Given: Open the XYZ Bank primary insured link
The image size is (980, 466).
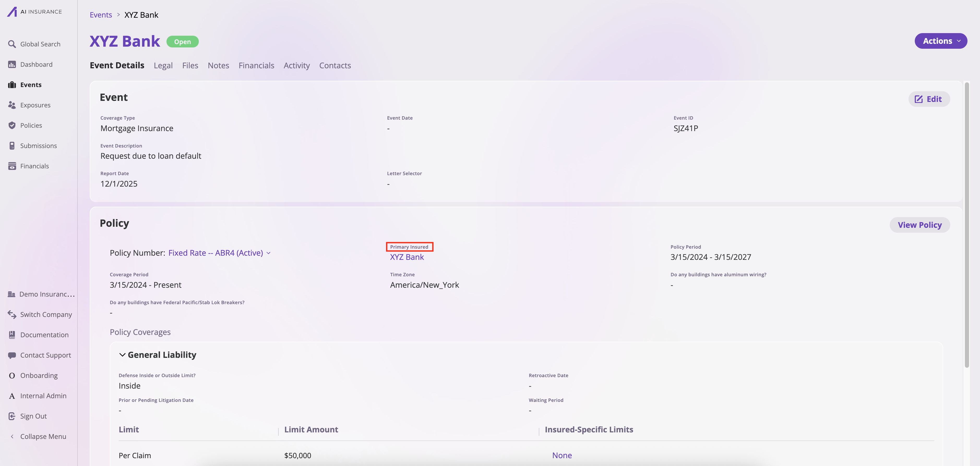Looking at the screenshot, I should point(407,257).
